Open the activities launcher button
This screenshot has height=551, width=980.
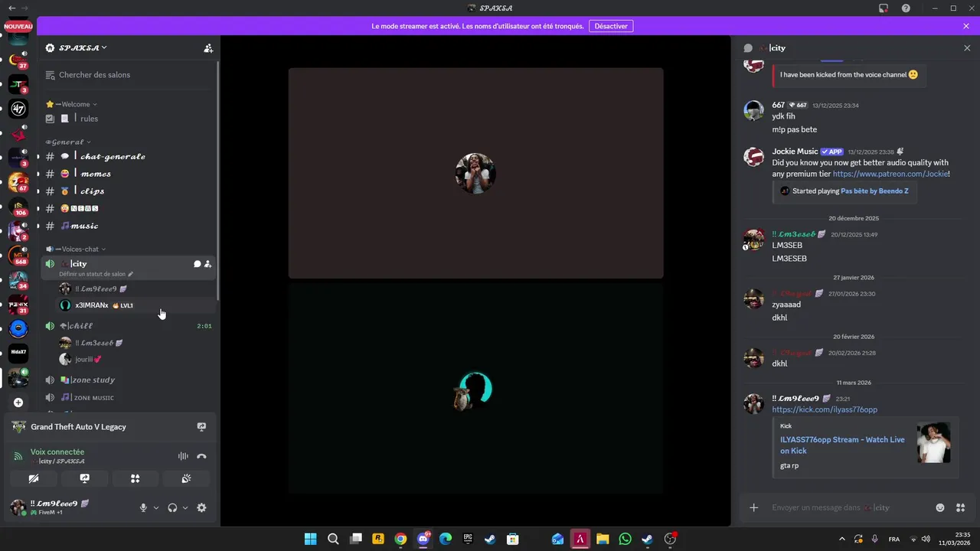click(136, 479)
